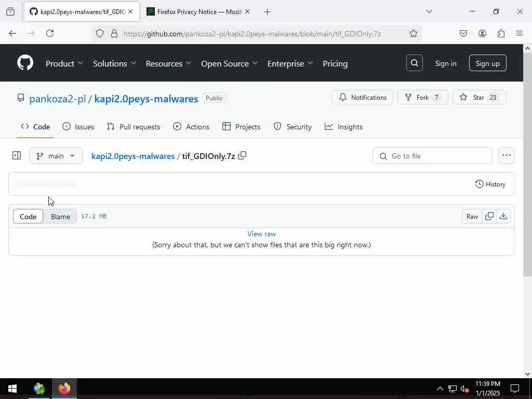Close the GitHub kapi2.0peys-malwares tab
Viewport: 532px width, 399px height.
click(x=130, y=11)
